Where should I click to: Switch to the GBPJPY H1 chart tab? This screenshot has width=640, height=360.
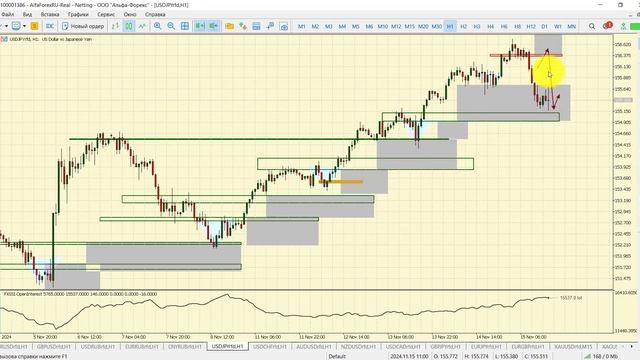pos(445,347)
